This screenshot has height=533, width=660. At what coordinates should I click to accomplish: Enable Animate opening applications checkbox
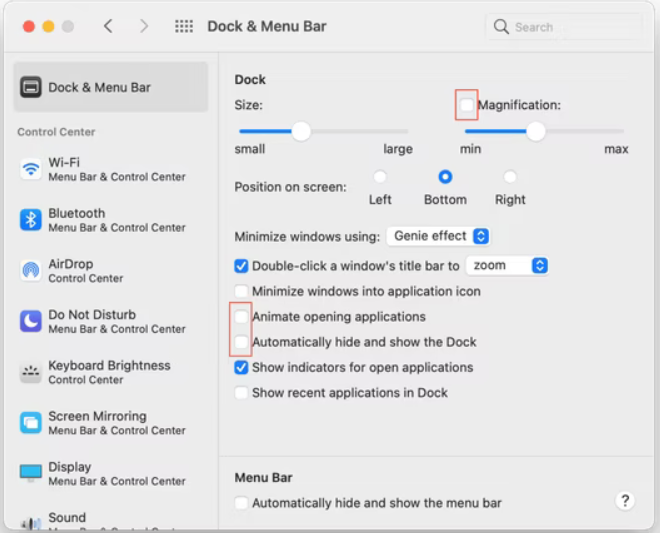click(x=241, y=317)
